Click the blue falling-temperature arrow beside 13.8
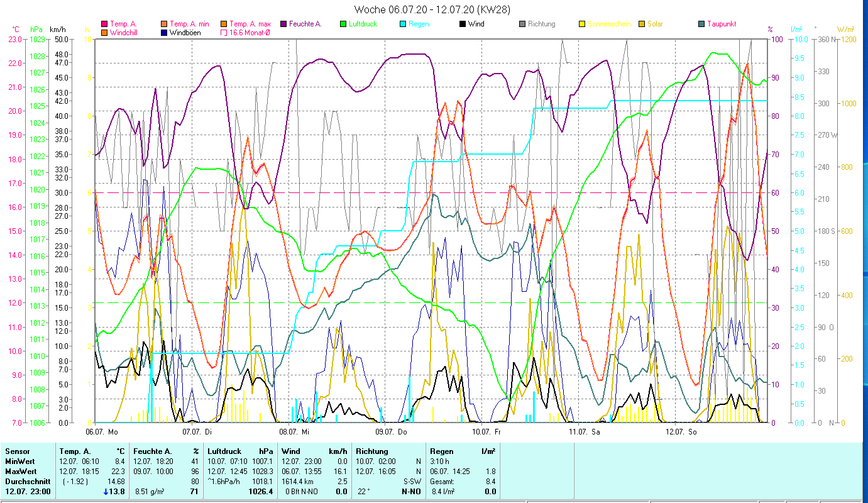 tap(106, 492)
